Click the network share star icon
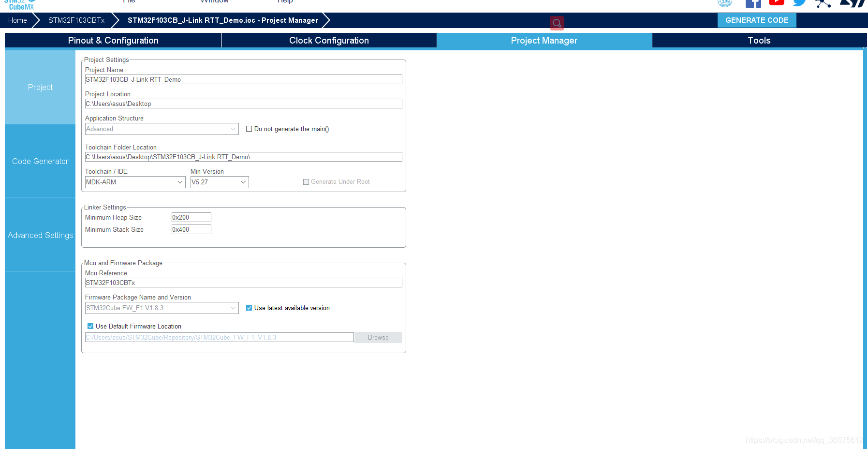 (x=823, y=3)
